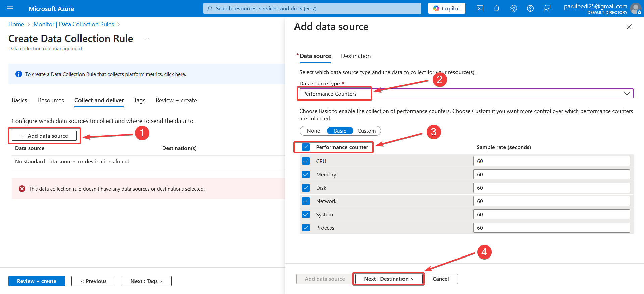Open the Azure portal hamburger menu
Screen dimensions: 644x294
coord(10,8)
